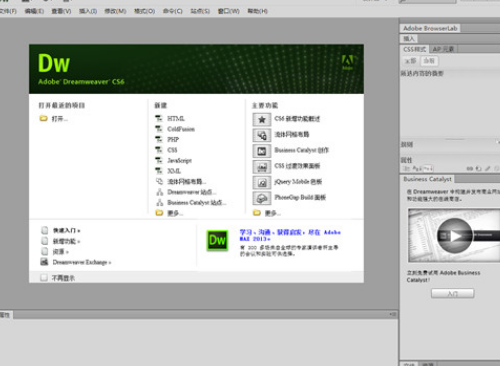This screenshot has height=366, width=500.
Task: Create a new JavaScript file
Action: (x=179, y=160)
